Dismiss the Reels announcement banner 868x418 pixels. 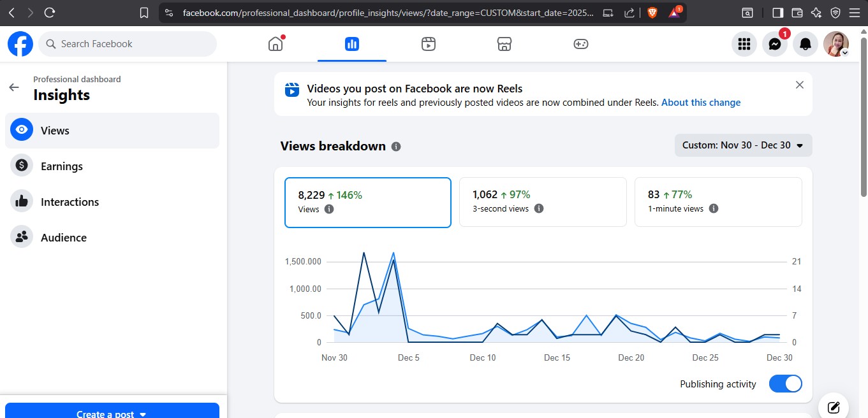[800, 85]
